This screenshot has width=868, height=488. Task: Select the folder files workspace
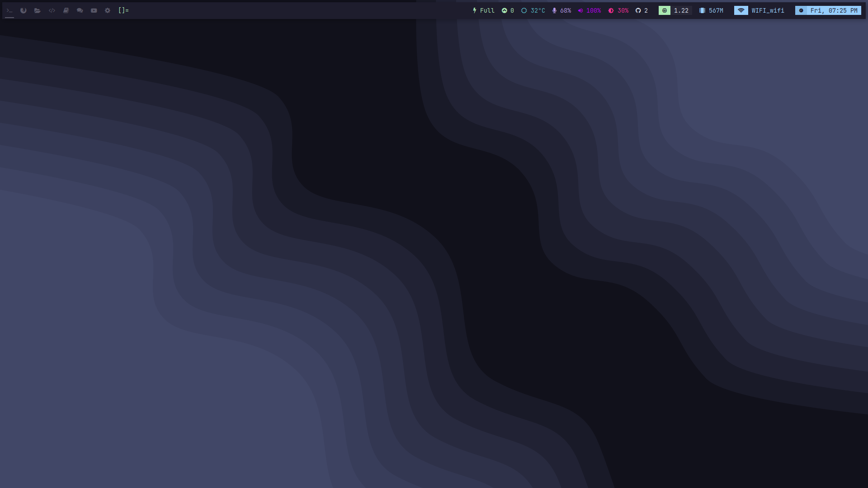38,10
